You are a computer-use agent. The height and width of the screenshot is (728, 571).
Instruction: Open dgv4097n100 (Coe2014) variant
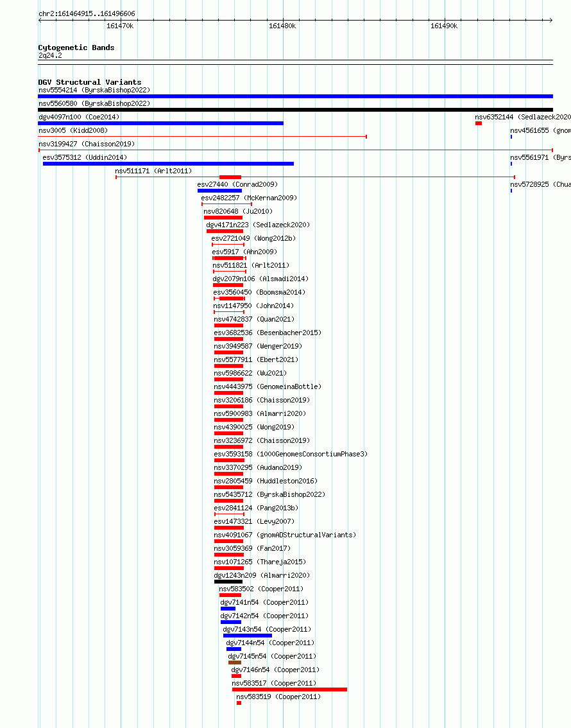click(79, 117)
